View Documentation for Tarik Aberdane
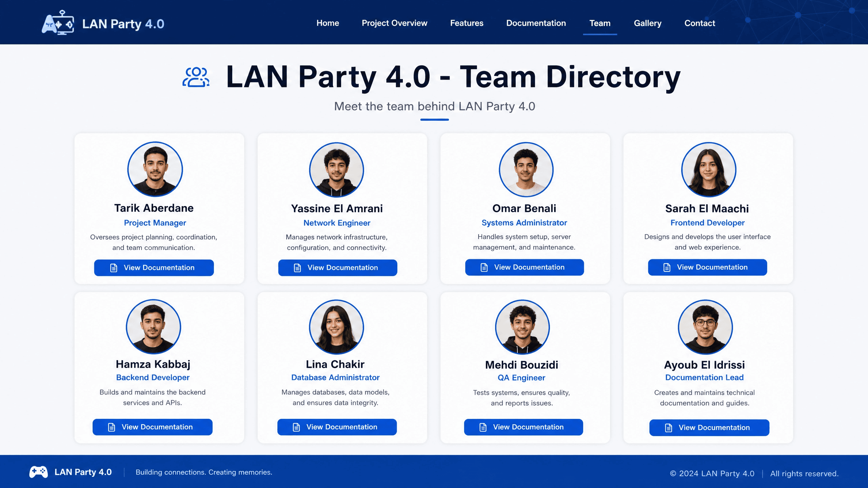The width and height of the screenshot is (868, 488). pyautogui.click(x=154, y=268)
